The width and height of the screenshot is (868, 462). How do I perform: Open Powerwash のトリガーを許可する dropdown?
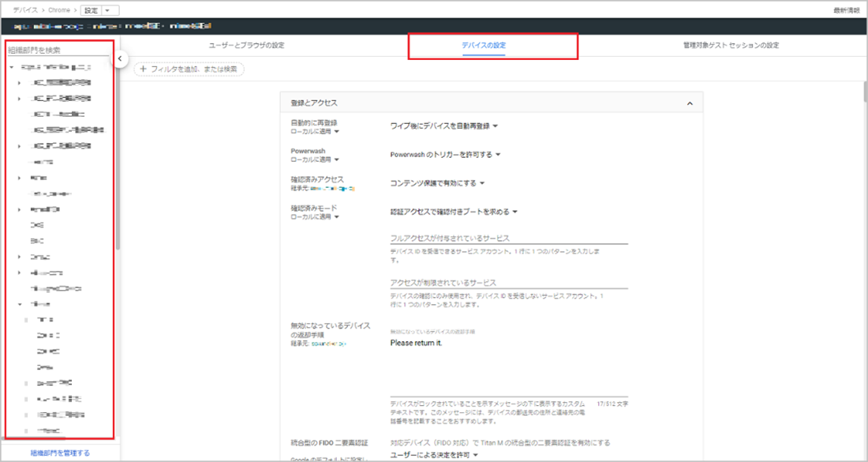tap(446, 155)
